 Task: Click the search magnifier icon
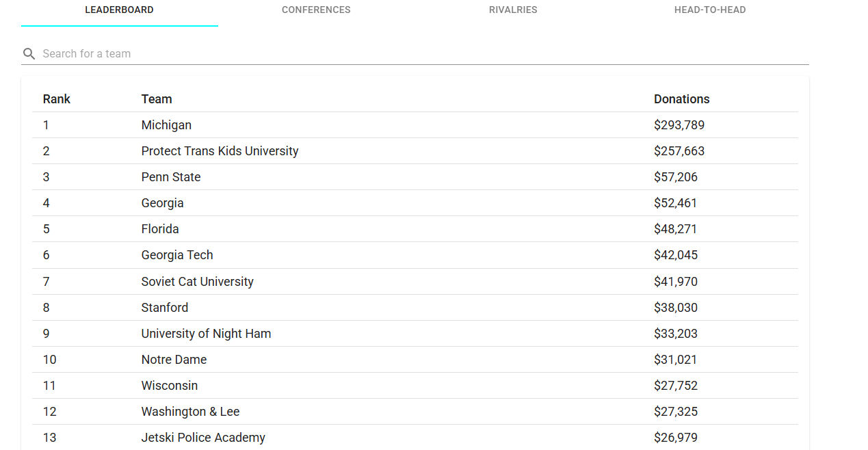[x=29, y=54]
